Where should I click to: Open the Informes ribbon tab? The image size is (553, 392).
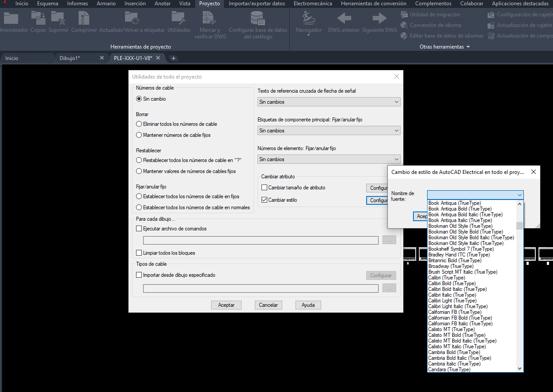tap(77, 4)
